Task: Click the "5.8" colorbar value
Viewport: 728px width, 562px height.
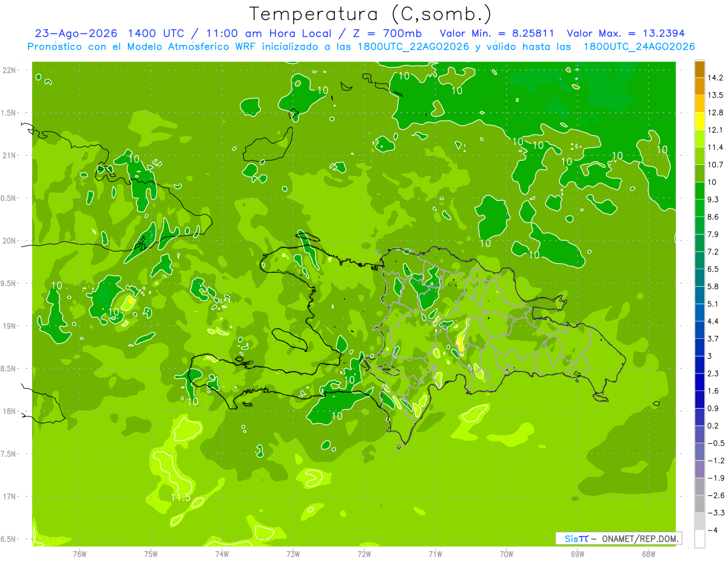Action: point(714,287)
